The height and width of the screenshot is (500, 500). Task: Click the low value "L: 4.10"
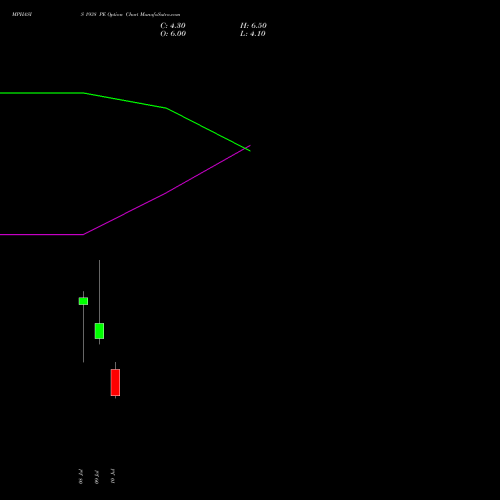253,34
